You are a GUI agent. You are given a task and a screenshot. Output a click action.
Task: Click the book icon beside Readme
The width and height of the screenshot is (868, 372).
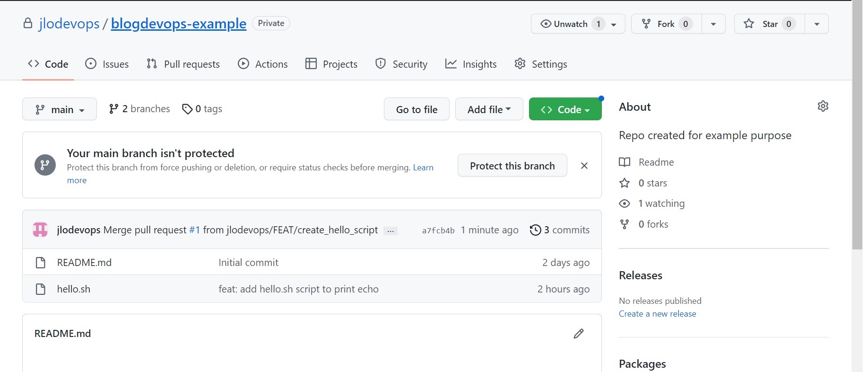tap(625, 162)
